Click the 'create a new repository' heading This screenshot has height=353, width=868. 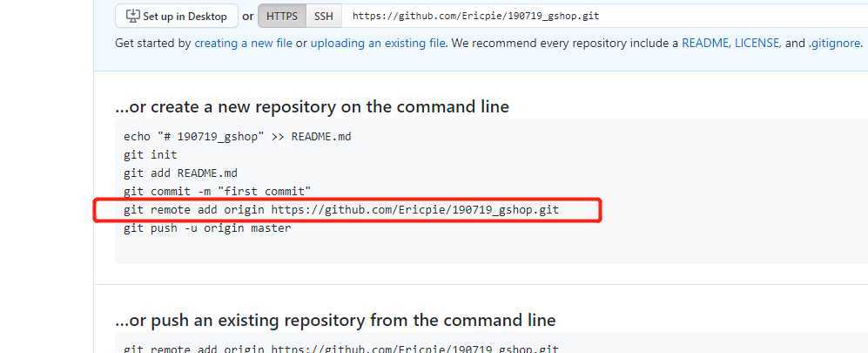pyautogui.click(x=312, y=106)
